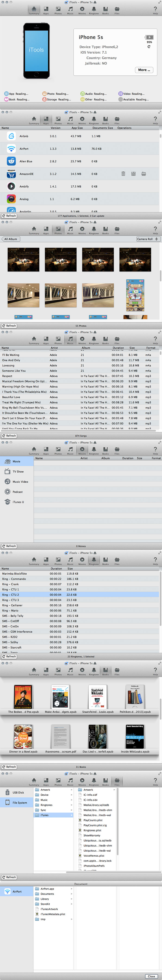Select File System in the files sidebar

click(x=17, y=803)
